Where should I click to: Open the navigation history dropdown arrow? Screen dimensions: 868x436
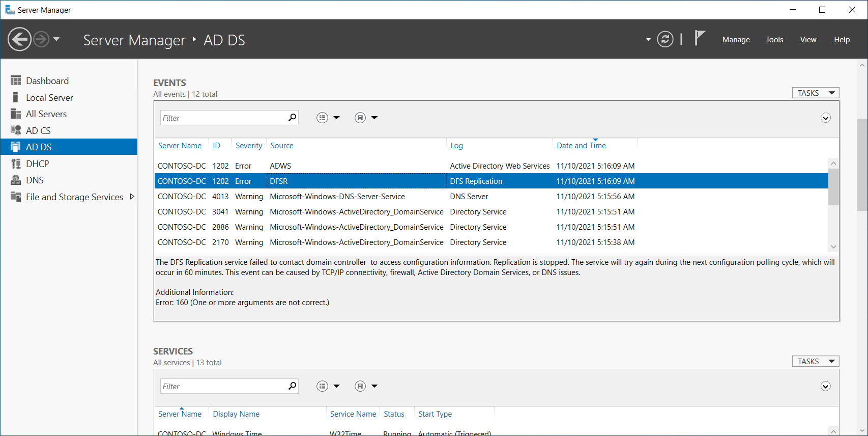pos(56,39)
